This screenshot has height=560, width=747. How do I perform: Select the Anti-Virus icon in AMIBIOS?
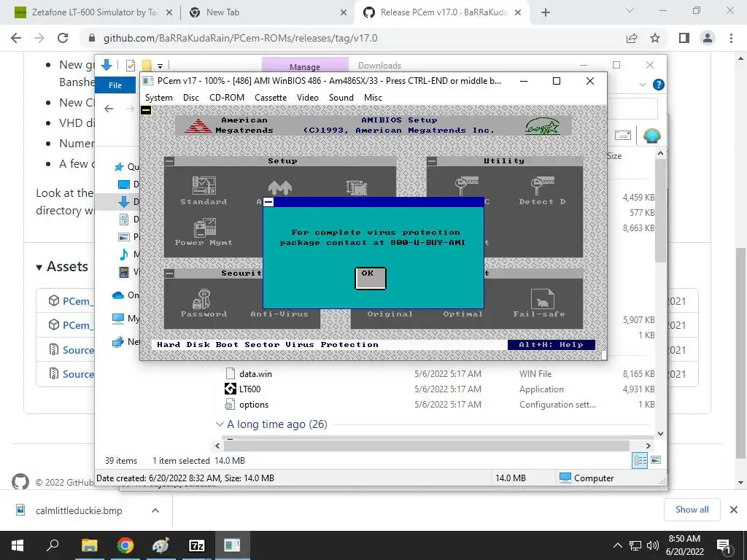[279, 314]
